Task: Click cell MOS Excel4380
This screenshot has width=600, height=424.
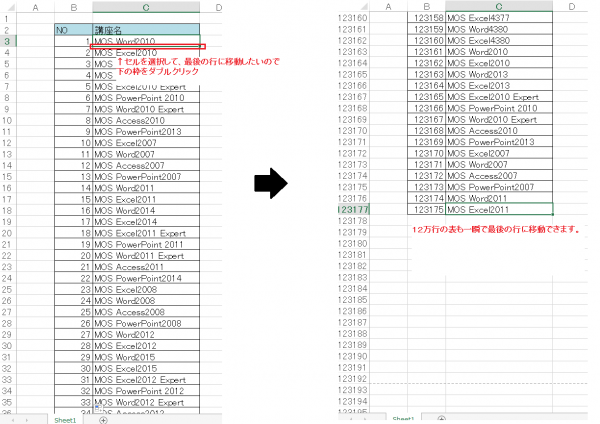Action: [499, 41]
